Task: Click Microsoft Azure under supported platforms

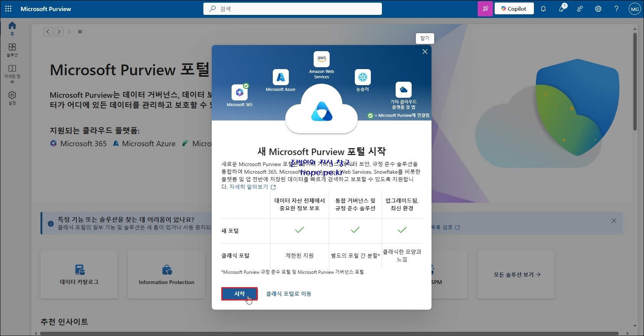Action: pos(144,144)
